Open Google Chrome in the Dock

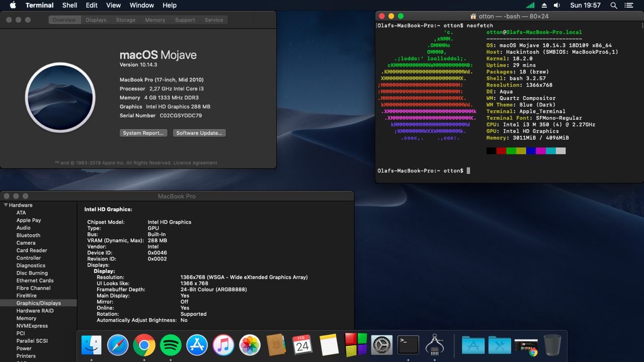[x=144, y=345]
